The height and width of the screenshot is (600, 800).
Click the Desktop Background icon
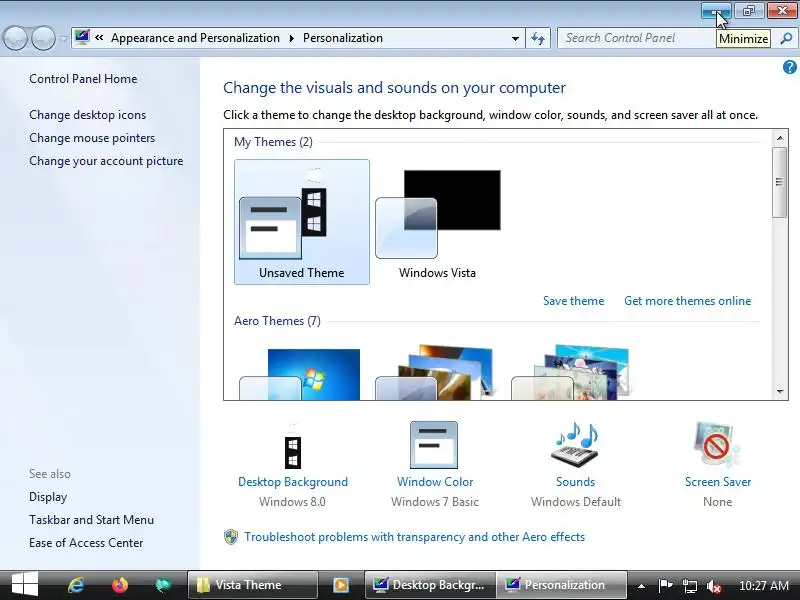293,447
